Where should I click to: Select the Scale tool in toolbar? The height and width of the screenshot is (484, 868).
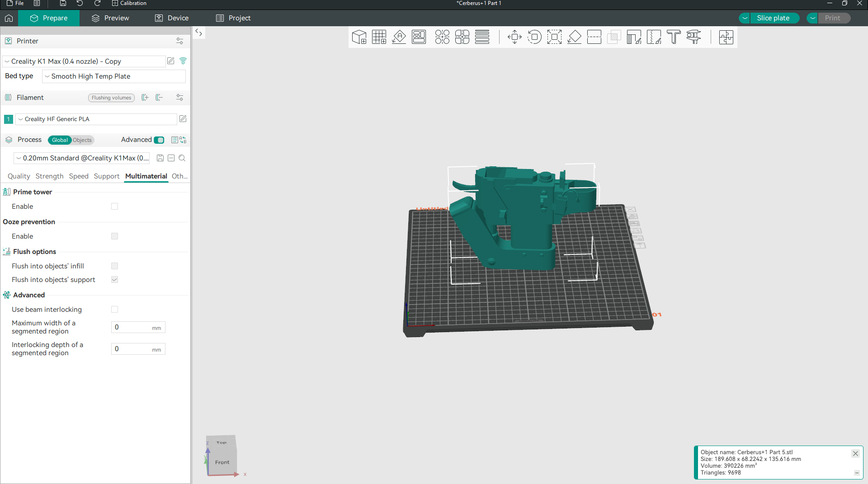(x=554, y=37)
